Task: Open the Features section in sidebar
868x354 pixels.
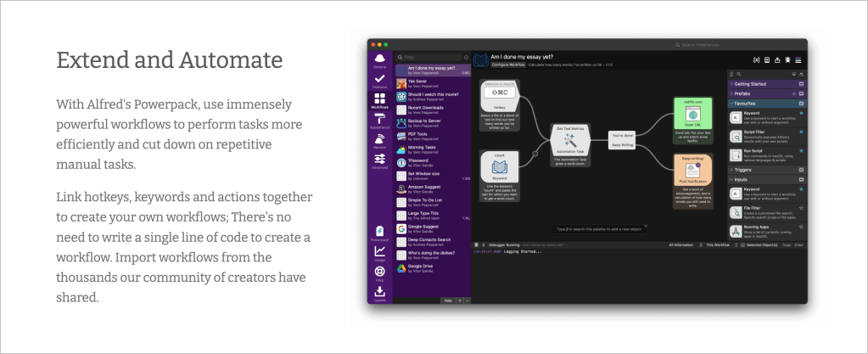Action: click(x=379, y=80)
